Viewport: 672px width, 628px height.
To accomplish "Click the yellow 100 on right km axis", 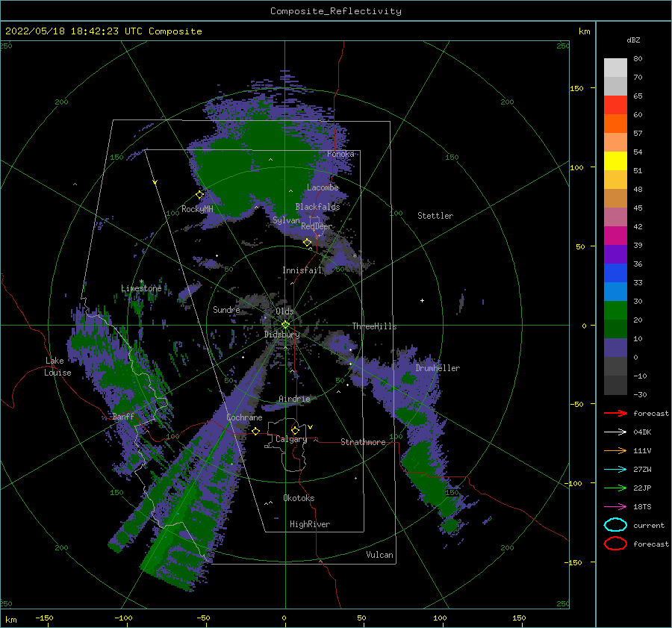I will 576,167.
